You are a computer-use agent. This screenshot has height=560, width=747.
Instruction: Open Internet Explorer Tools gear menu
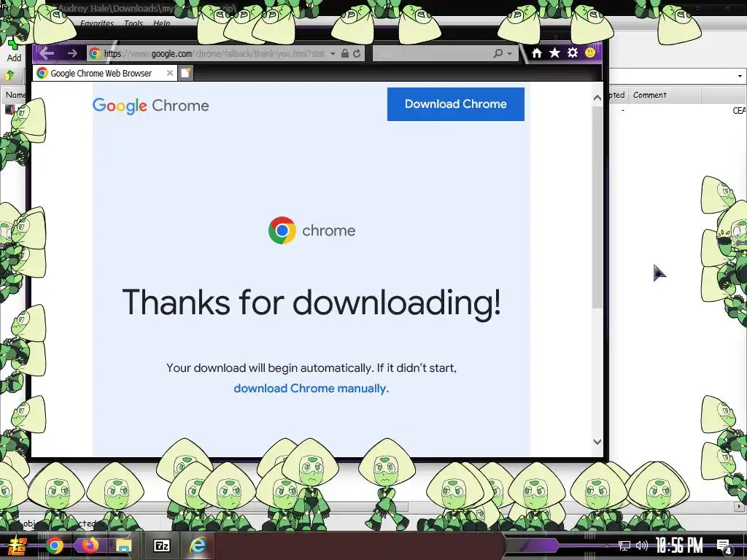[x=572, y=52]
